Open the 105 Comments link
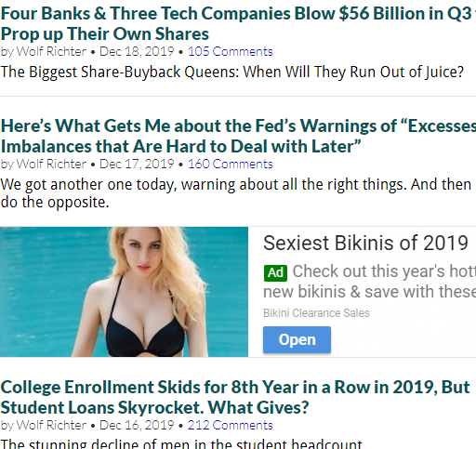Viewport: 476px width, 449px height. 231,51
